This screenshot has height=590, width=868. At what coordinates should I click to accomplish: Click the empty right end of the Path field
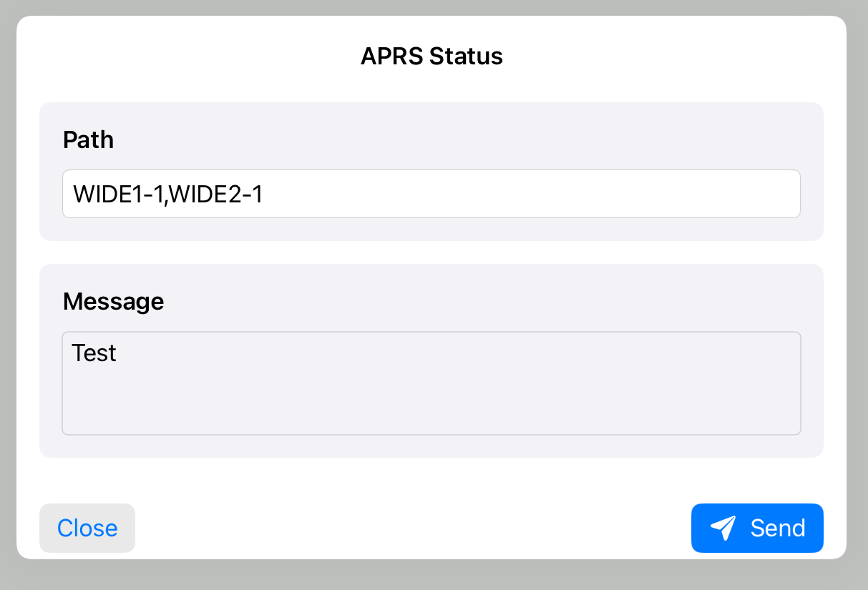pos(644,194)
